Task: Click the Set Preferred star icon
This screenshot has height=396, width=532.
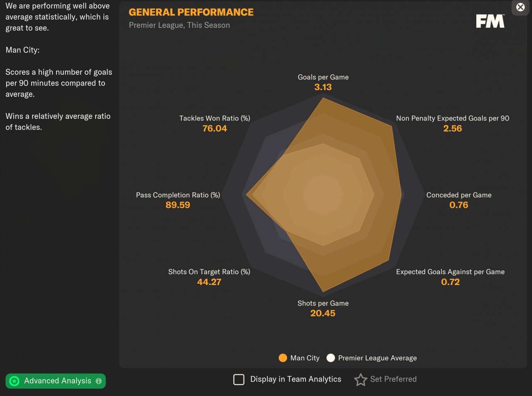Action: pyautogui.click(x=360, y=379)
